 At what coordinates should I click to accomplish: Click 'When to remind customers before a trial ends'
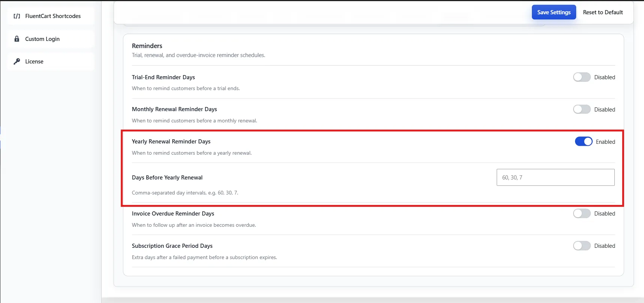tap(186, 88)
